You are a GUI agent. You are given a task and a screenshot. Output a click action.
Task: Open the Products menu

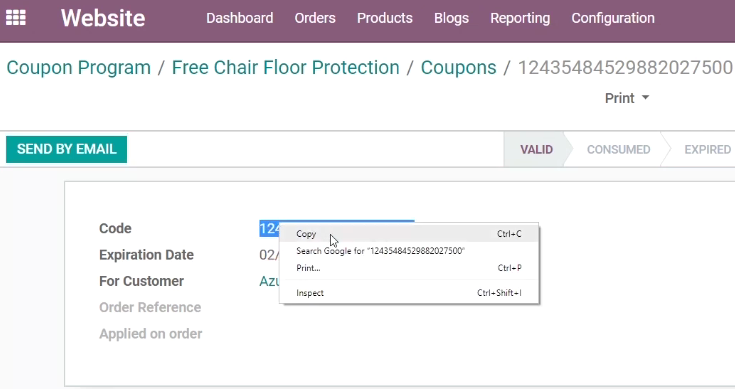coord(385,18)
